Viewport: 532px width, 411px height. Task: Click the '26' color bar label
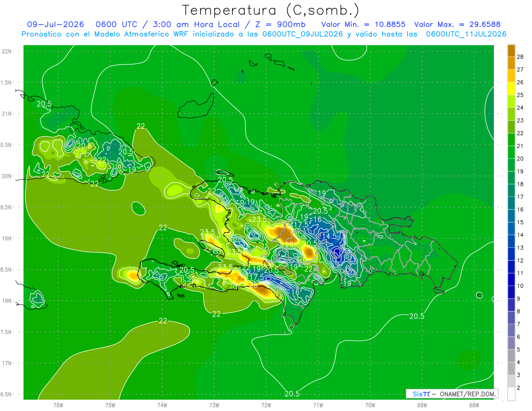[520, 82]
